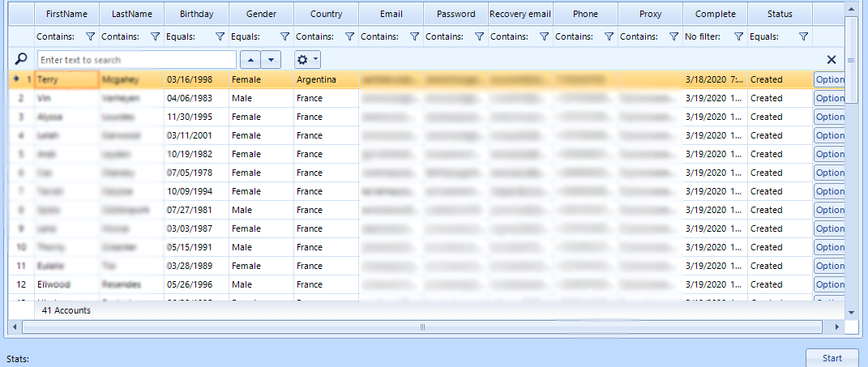Select birthday cell 03/11/2001
The height and width of the screenshot is (367, 868).
[x=196, y=135]
